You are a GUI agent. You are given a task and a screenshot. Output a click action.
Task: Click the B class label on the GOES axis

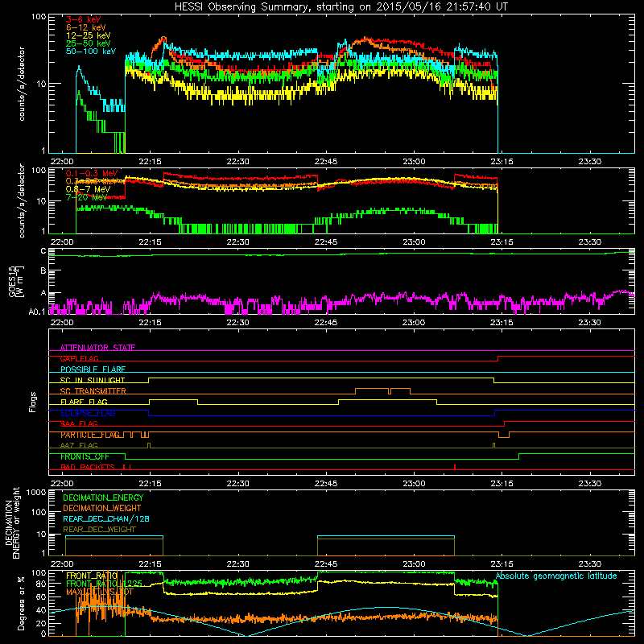click(43, 270)
